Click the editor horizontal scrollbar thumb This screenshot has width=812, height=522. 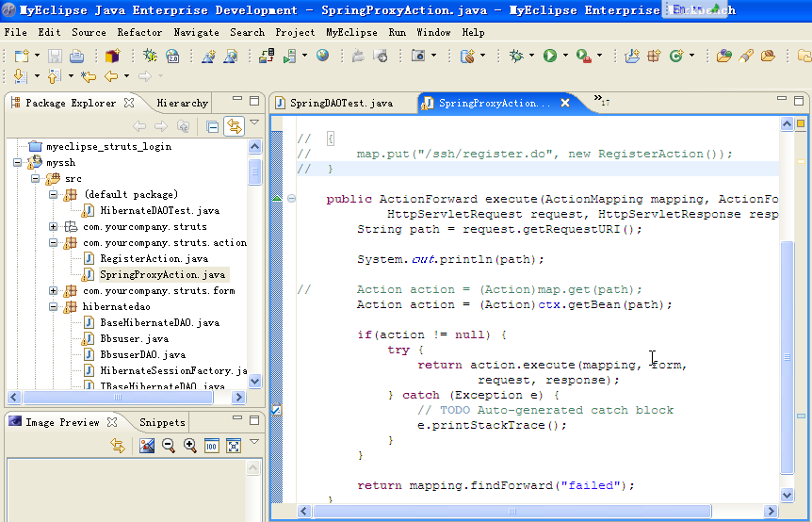512,511
